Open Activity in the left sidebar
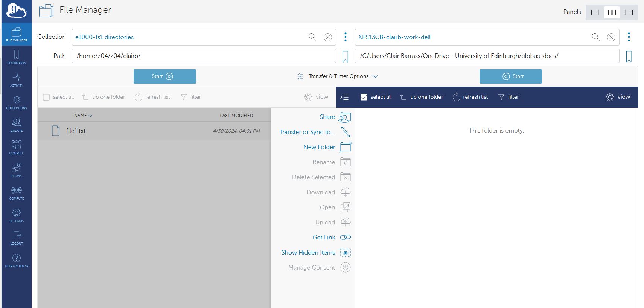644x308 pixels. tap(17, 80)
